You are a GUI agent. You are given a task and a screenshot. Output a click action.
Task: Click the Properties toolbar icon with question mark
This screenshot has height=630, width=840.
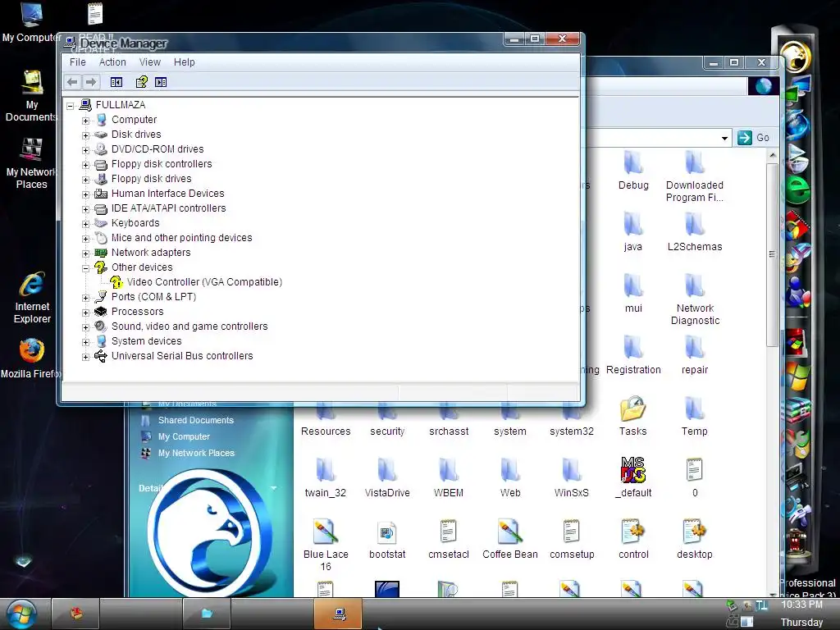tap(141, 82)
